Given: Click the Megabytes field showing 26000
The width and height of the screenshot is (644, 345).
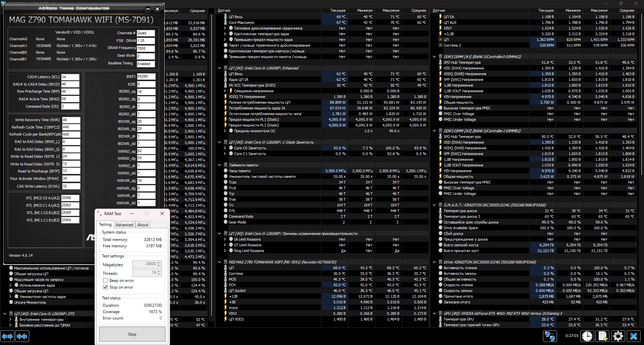Looking at the screenshot, I should click(x=147, y=264).
